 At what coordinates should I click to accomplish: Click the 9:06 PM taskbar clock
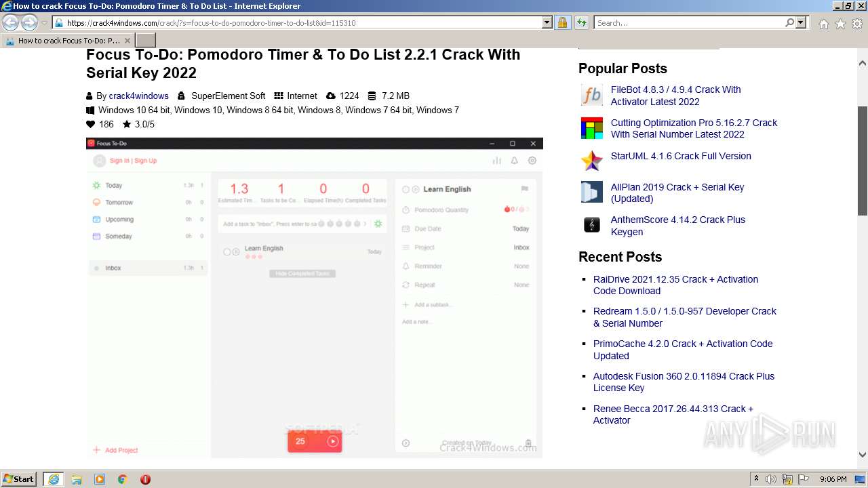(833, 479)
